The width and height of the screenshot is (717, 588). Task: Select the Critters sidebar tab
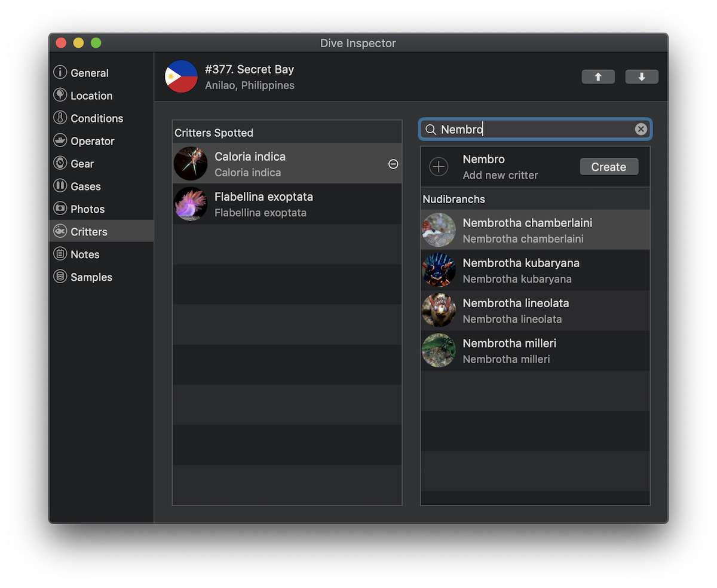88,232
